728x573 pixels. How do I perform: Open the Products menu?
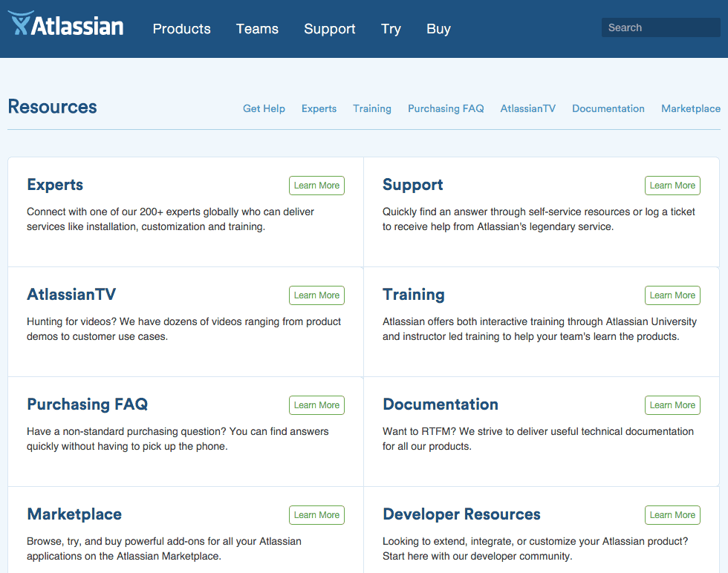(x=181, y=29)
